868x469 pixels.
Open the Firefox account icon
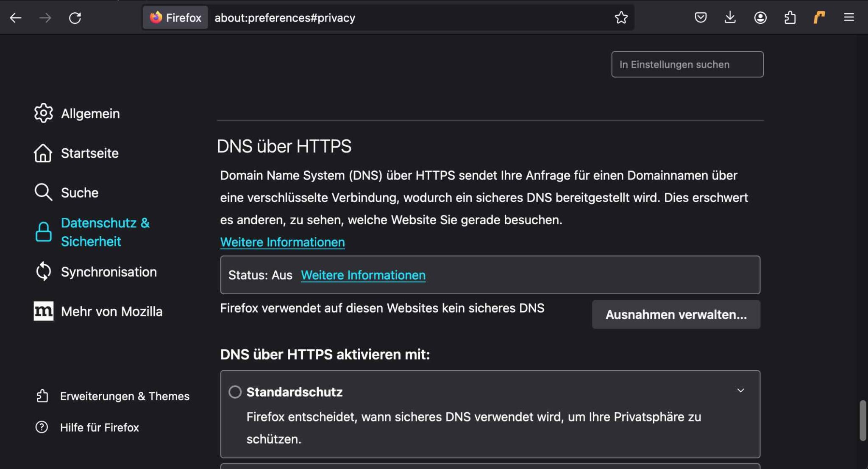point(760,17)
